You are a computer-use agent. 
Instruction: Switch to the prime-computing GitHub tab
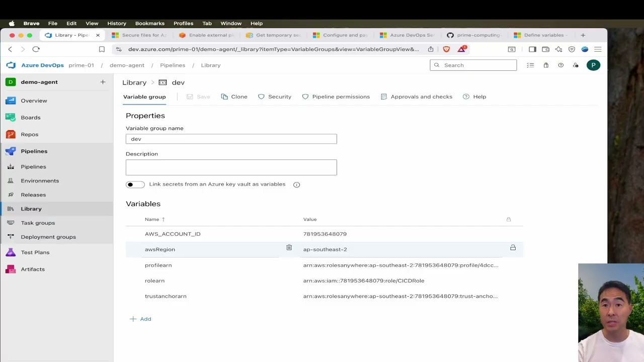click(474, 35)
